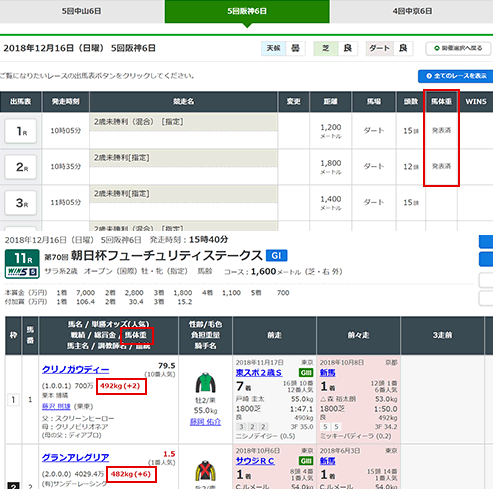Click the blue GI grade badge

pos(276,255)
